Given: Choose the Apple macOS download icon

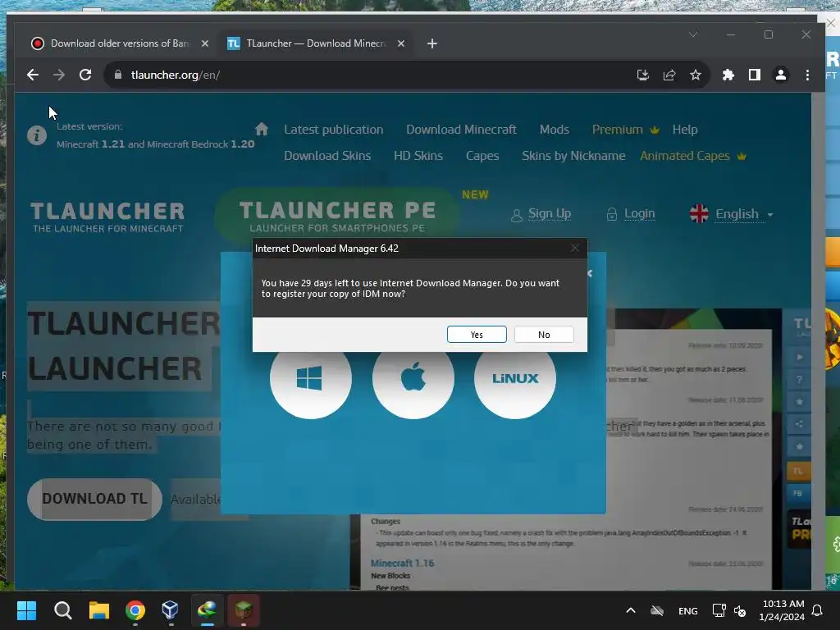Looking at the screenshot, I should point(413,377).
